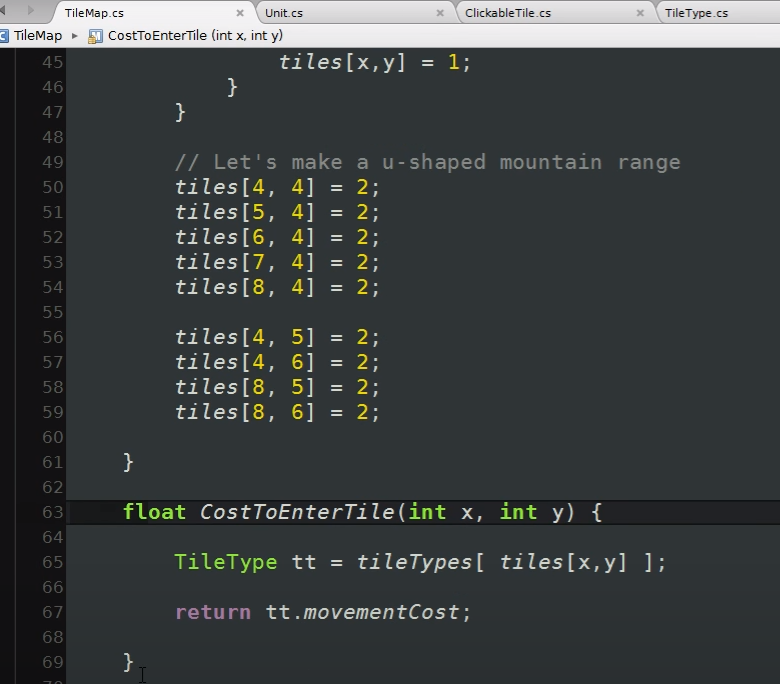This screenshot has width=780, height=684.
Task: Switch to the TileMap.cs tab
Action: (x=94, y=13)
